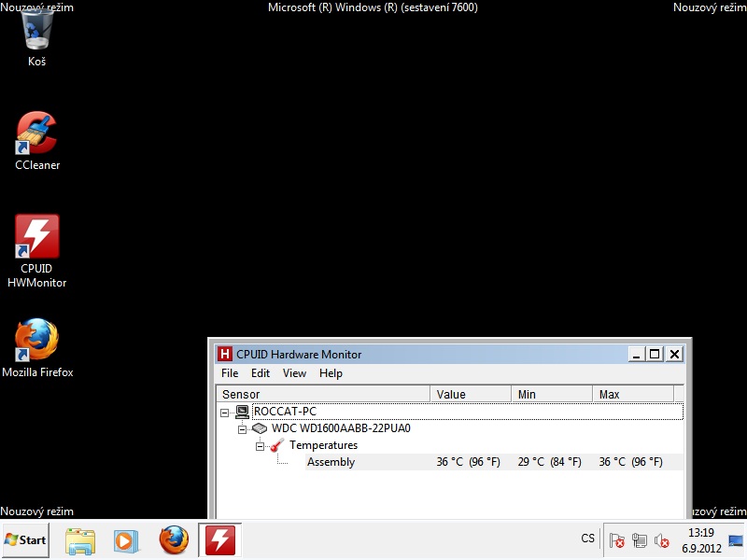
Task: Select the ROCCAT-PC computer icon
Action: 242,412
